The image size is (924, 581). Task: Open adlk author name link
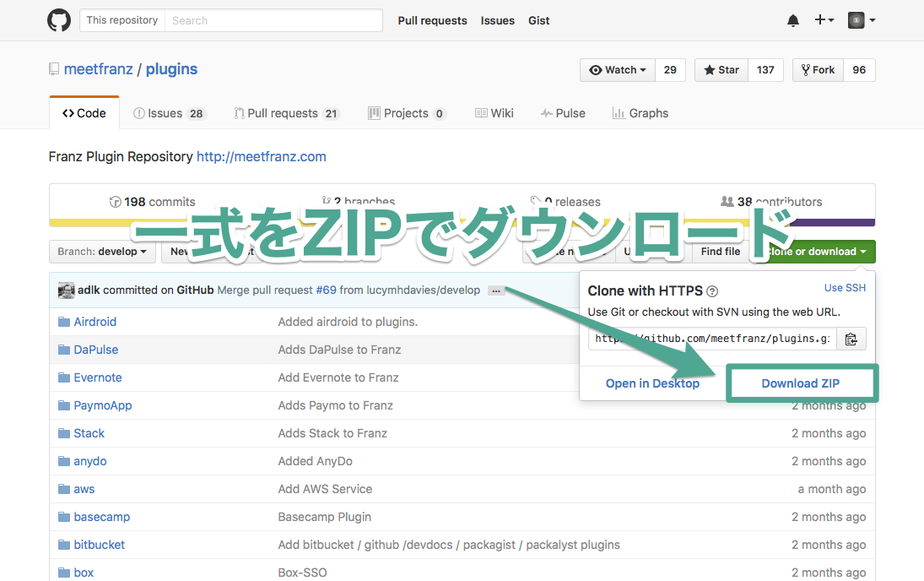point(89,290)
